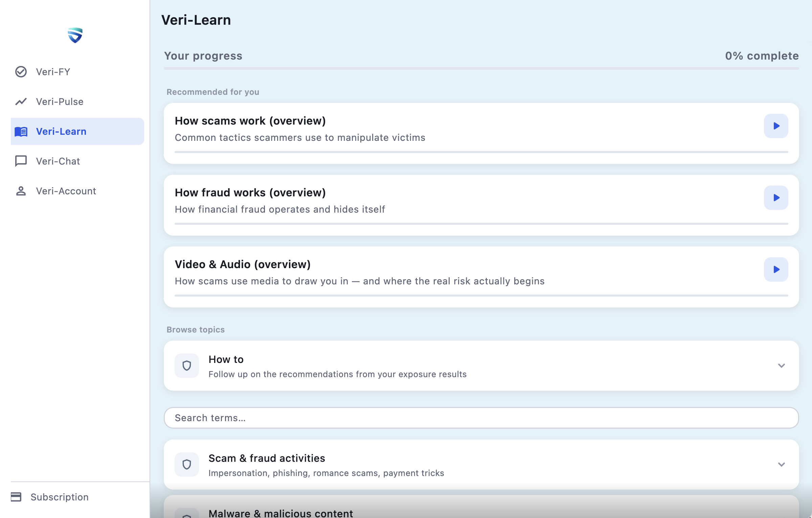Open the Video & Audio (overview) title
The height and width of the screenshot is (518, 812).
point(243,264)
